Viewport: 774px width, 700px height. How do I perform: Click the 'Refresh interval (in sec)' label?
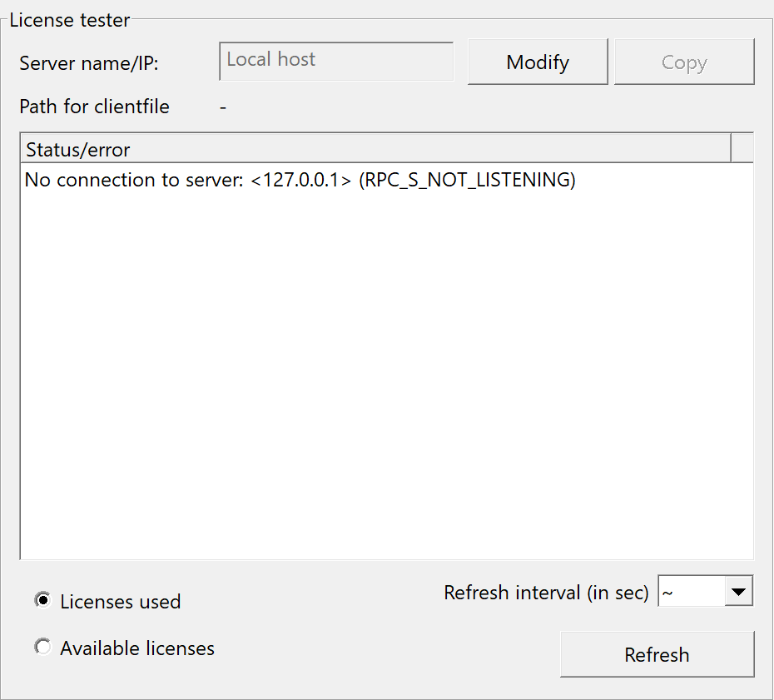pyautogui.click(x=546, y=593)
